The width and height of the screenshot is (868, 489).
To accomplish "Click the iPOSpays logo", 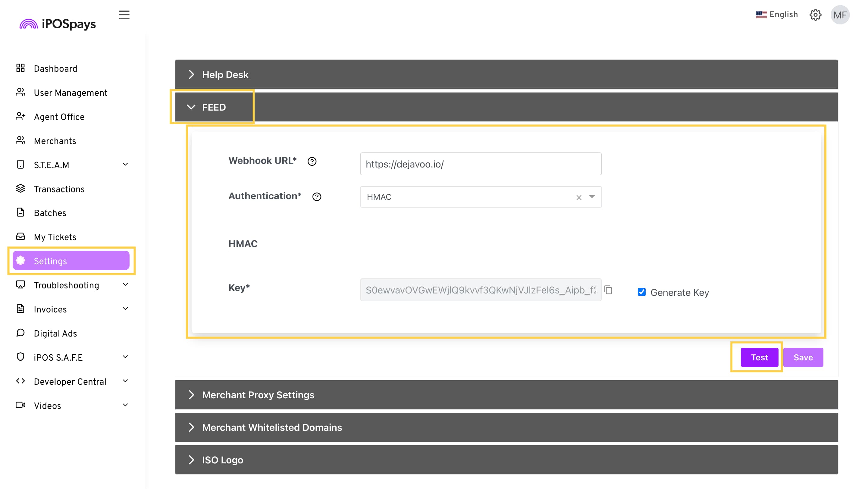I will tap(58, 24).
